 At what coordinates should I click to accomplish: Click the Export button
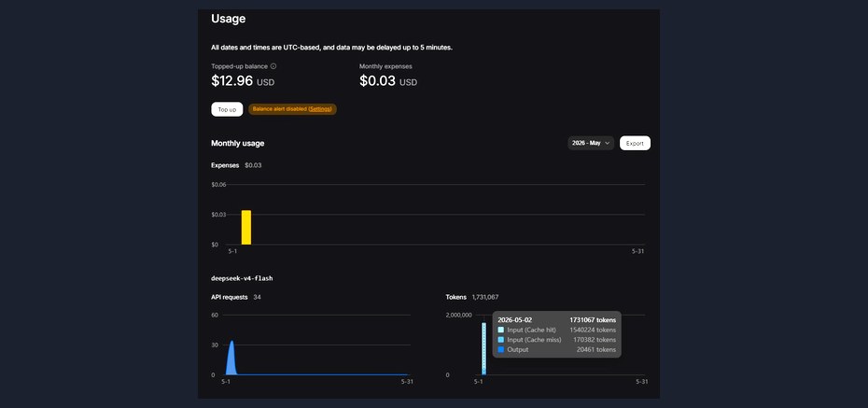click(635, 144)
